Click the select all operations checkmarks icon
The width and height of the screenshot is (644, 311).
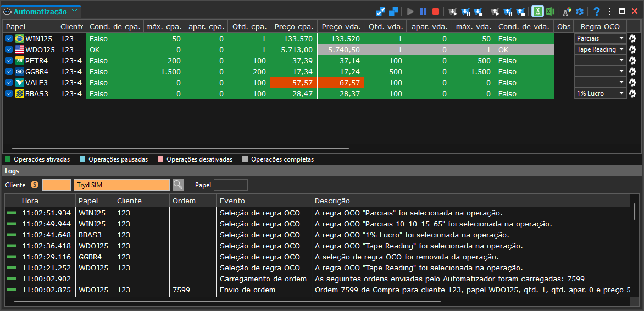click(381, 12)
